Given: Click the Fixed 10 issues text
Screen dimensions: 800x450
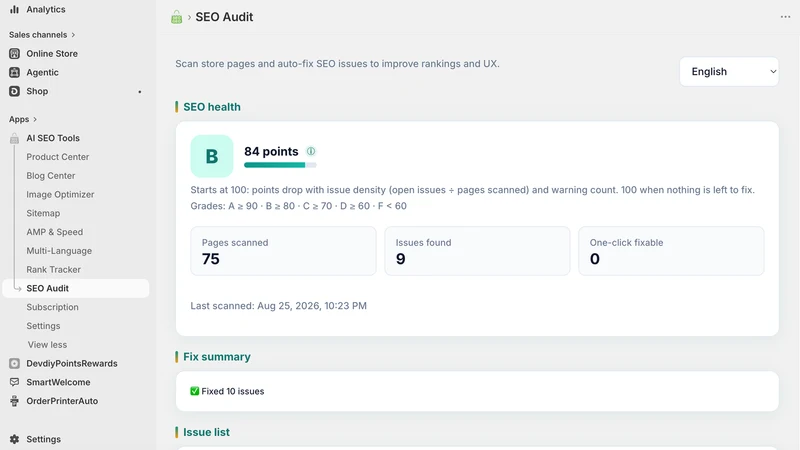Looking at the screenshot, I should pos(233,391).
